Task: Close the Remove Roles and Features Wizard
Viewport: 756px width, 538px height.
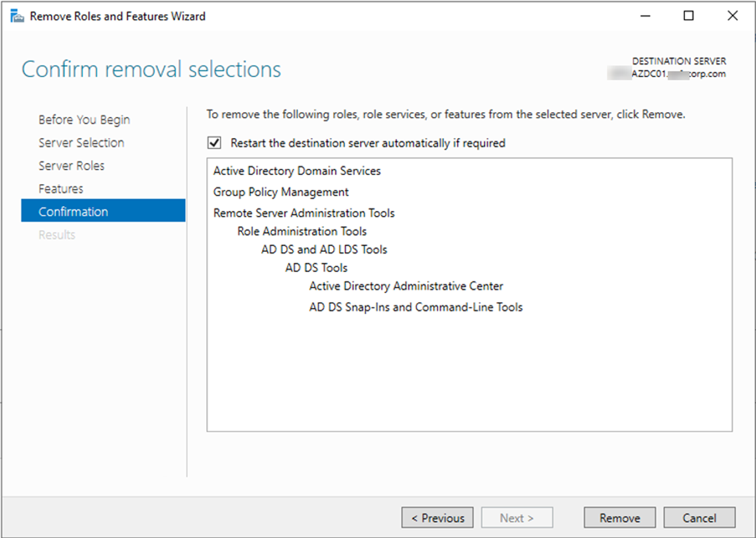Action: point(733,16)
